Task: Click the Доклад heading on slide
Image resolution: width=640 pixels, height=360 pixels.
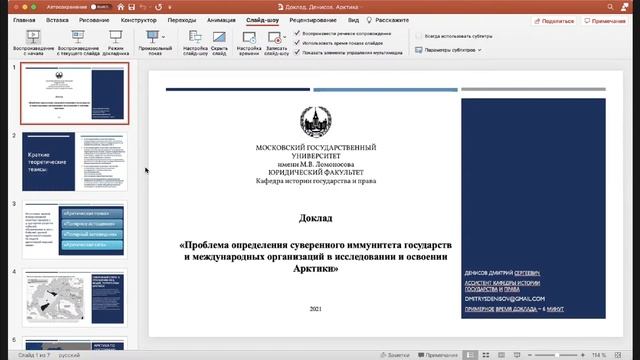Action: click(x=316, y=218)
